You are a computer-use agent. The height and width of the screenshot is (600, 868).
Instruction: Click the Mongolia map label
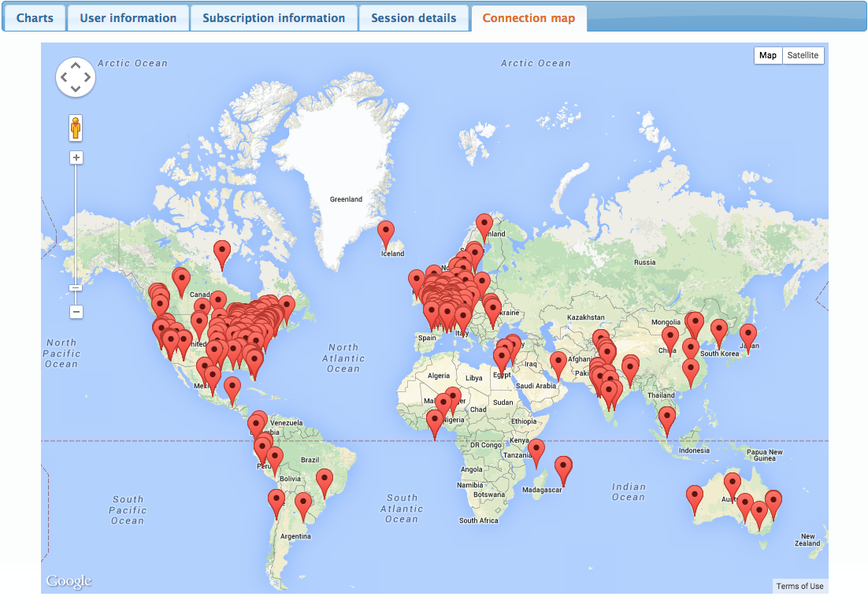666,322
